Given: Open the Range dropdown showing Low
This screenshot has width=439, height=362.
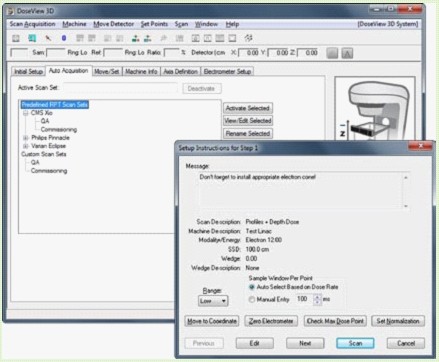Looking at the screenshot, I should [x=213, y=301].
